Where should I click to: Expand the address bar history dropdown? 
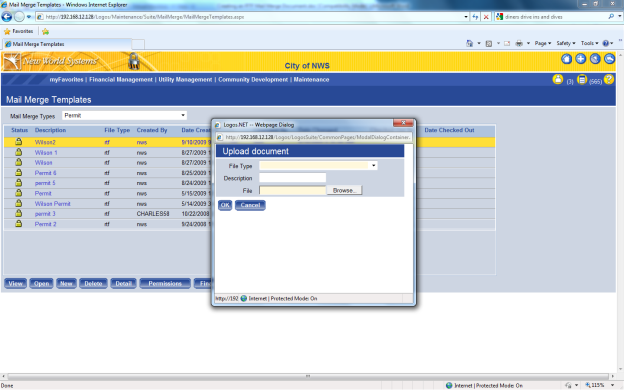coord(466,17)
